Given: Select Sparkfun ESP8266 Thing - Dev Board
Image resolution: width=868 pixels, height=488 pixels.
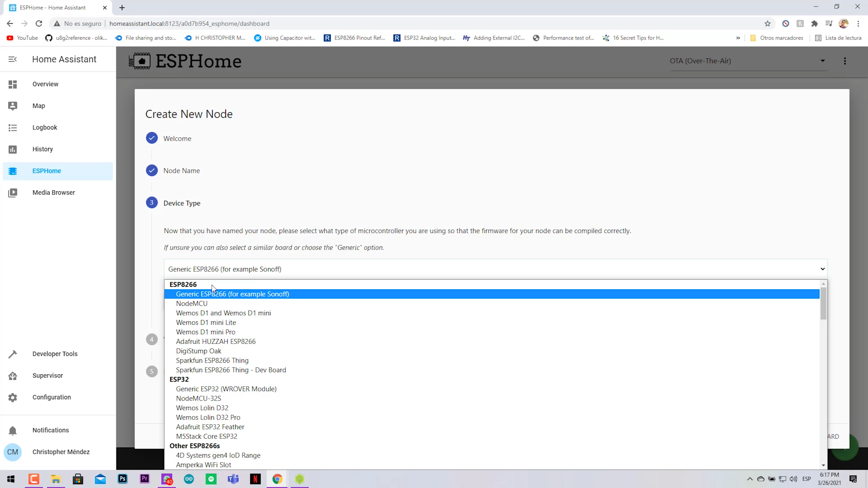Looking at the screenshot, I should click(x=492, y=370).
